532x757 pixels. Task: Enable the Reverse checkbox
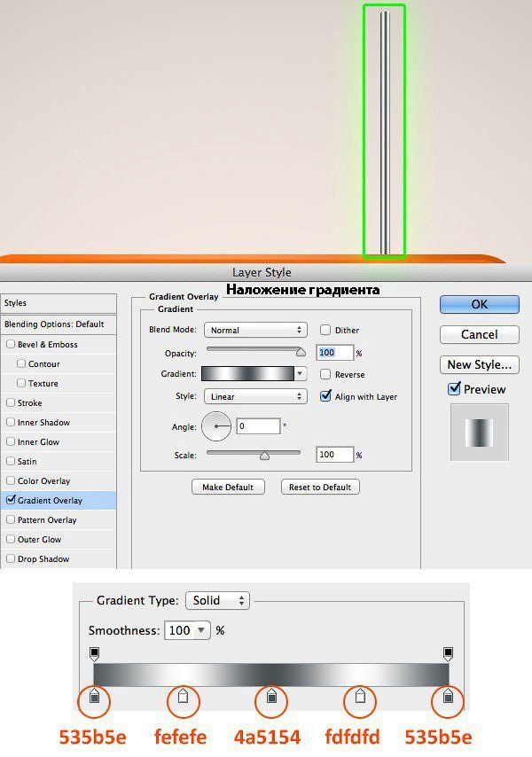click(x=325, y=374)
